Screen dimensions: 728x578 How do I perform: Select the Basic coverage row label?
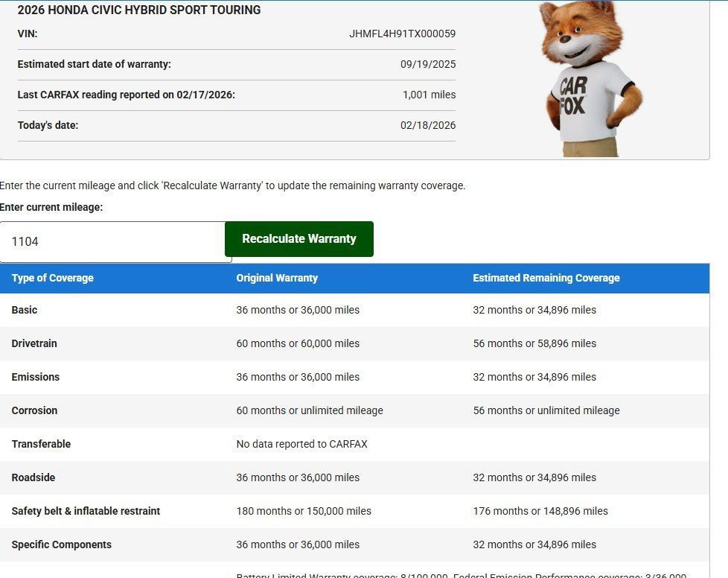point(25,310)
